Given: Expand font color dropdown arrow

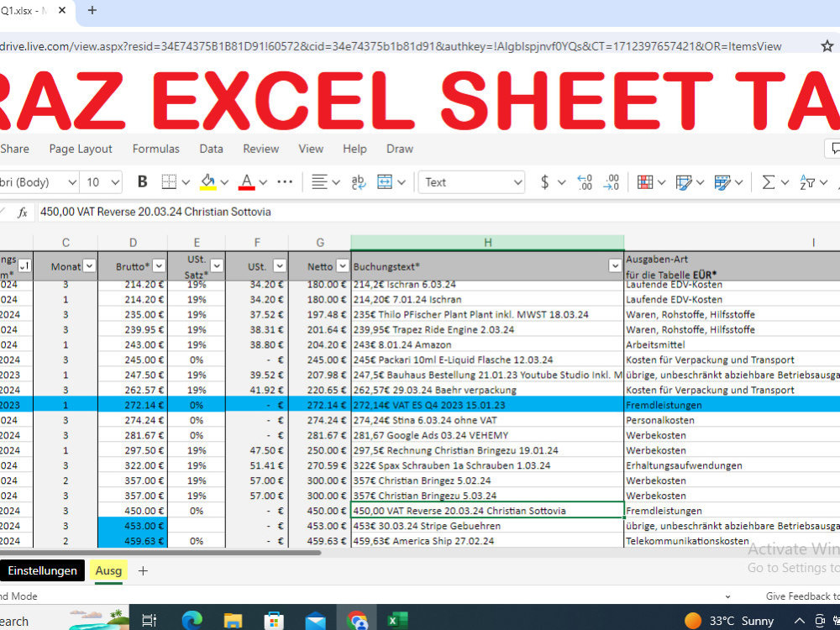Looking at the screenshot, I should (263, 182).
